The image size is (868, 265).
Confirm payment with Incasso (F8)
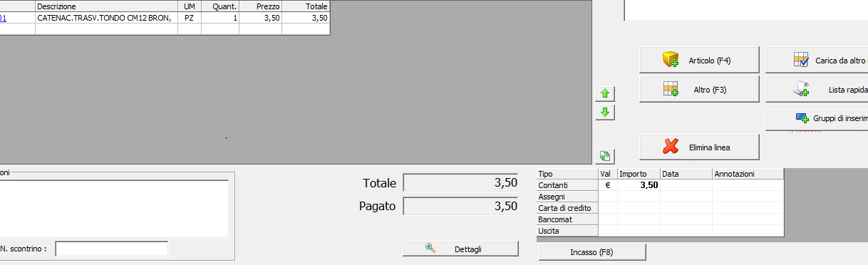pyautogui.click(x=592, y=252)
